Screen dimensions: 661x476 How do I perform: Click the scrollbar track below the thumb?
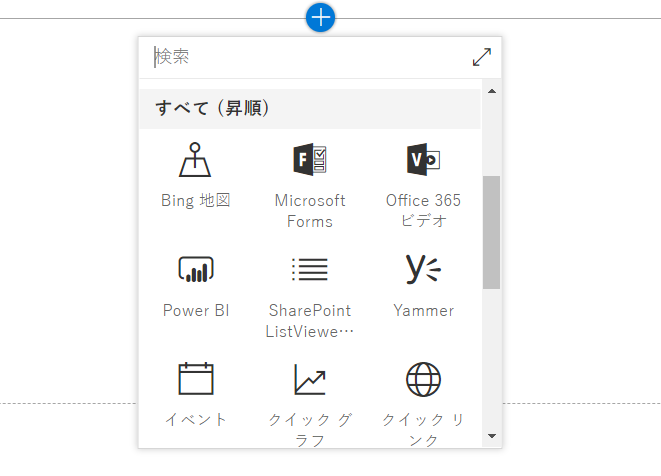(x=492, y=358)
